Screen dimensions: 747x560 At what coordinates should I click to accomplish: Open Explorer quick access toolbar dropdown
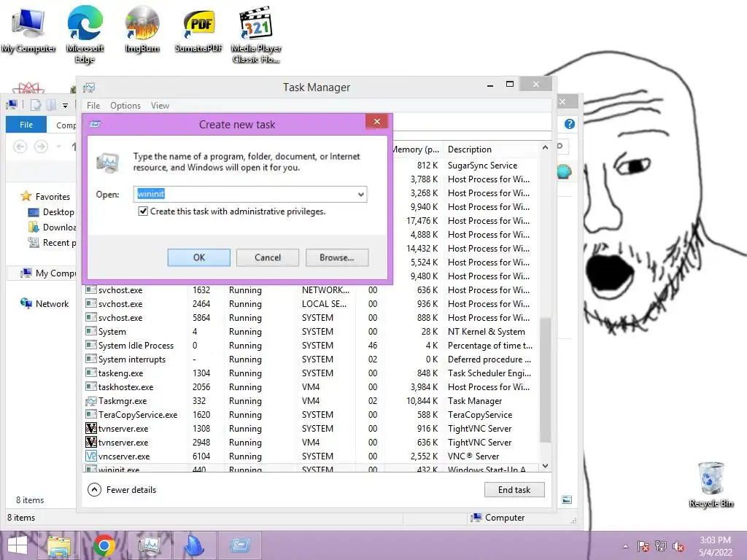[x=65, y=105]
